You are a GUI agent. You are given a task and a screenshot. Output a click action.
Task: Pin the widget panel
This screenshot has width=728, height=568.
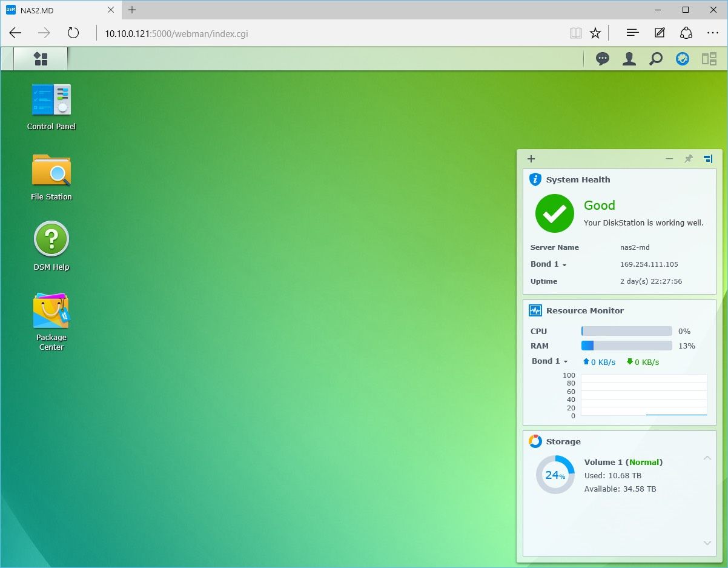pyautogui.click(x=689, y=159)
